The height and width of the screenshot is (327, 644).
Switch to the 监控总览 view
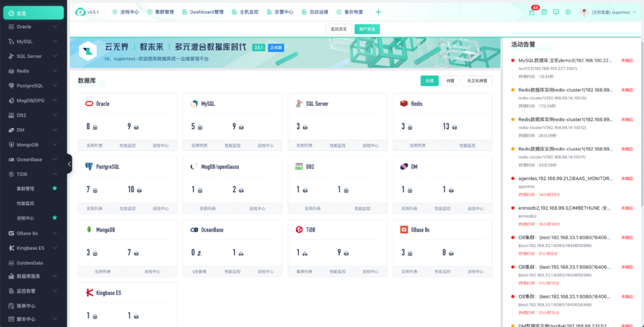click(339, 29)
